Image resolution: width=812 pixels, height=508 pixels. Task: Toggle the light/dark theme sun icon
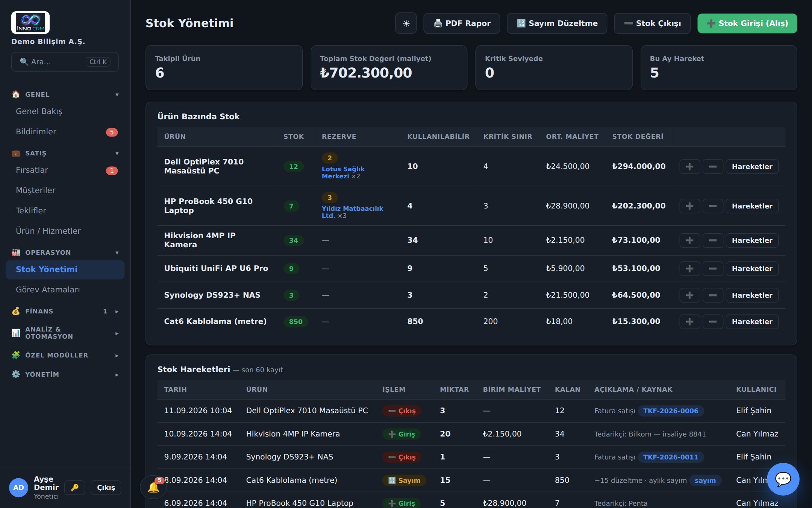pyautogui.click(x=406, y=23)
